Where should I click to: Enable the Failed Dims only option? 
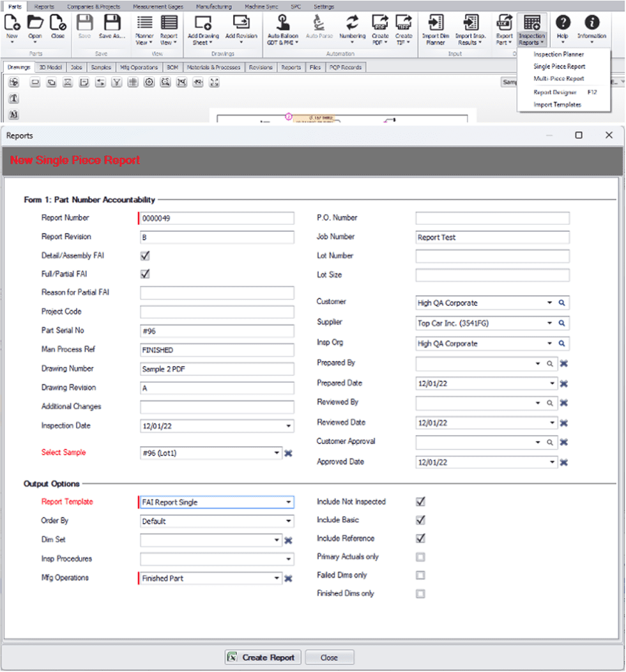pos(420,575)
